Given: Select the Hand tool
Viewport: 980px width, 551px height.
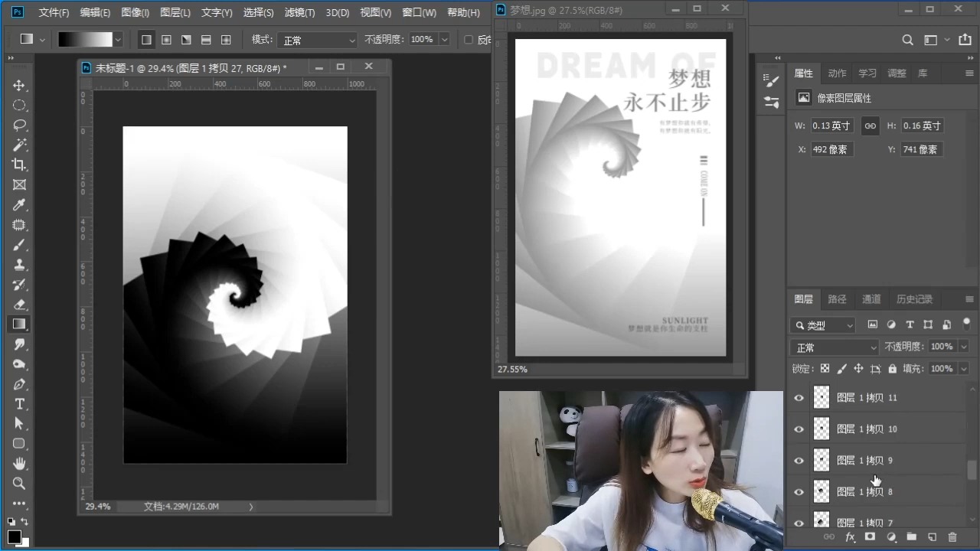Looking at the screenshot, I should 19,464.
